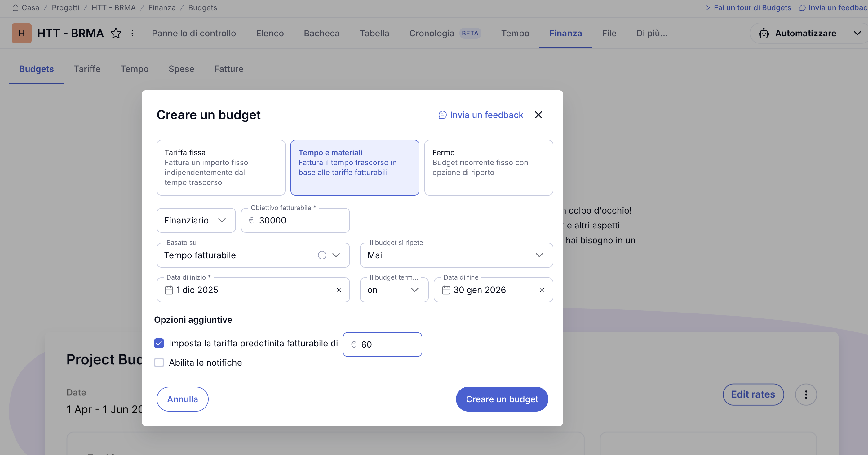Enable Abilita le notifiche
This screenshot has width=868, height=455.
point(159,363)
